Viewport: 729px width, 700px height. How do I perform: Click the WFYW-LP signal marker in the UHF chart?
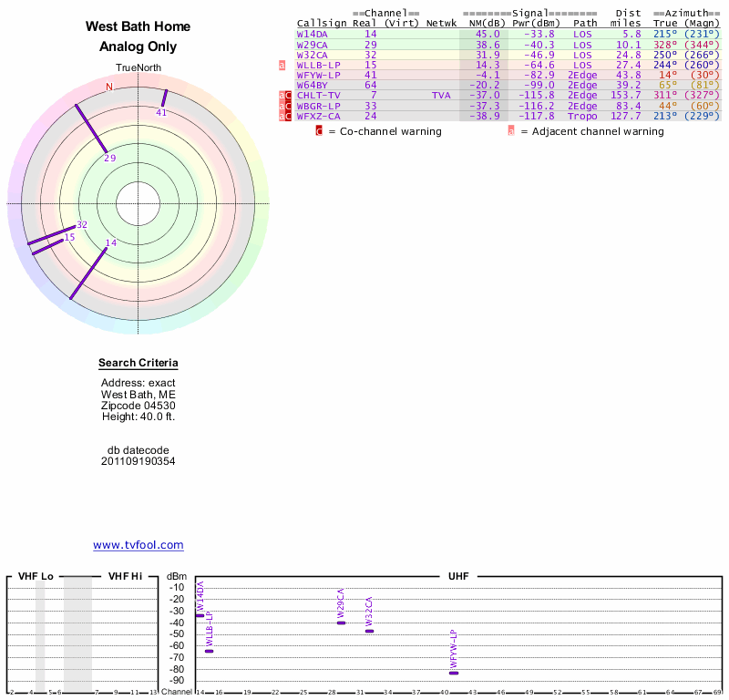pos(454,673)
